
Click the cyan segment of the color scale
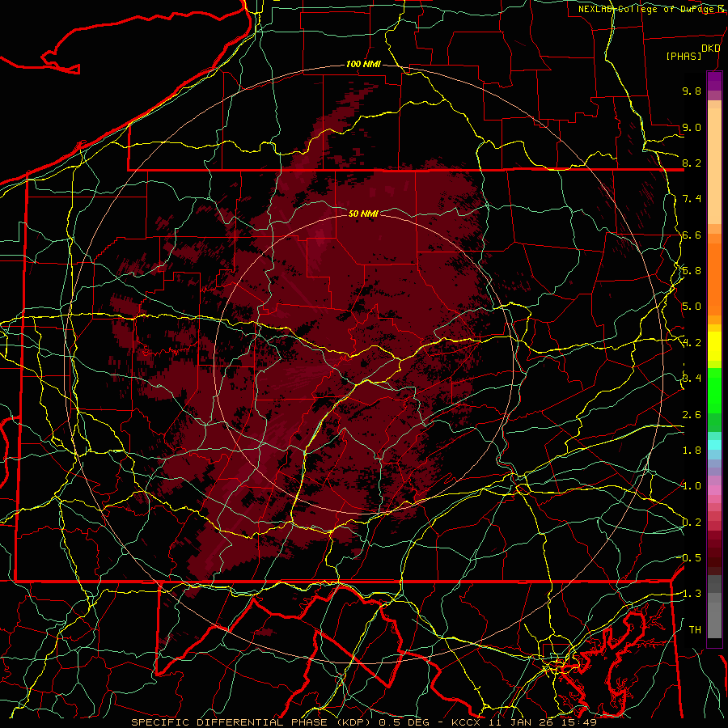[714, 444]
